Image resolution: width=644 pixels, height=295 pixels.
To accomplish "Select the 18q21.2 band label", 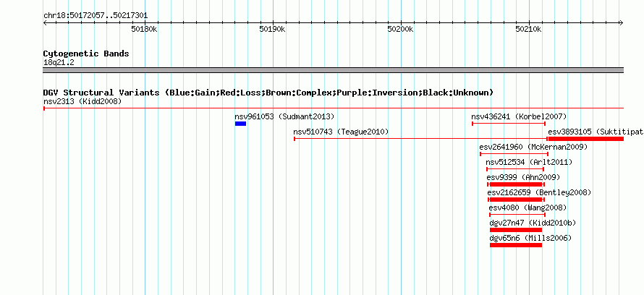I will point(59,63).
